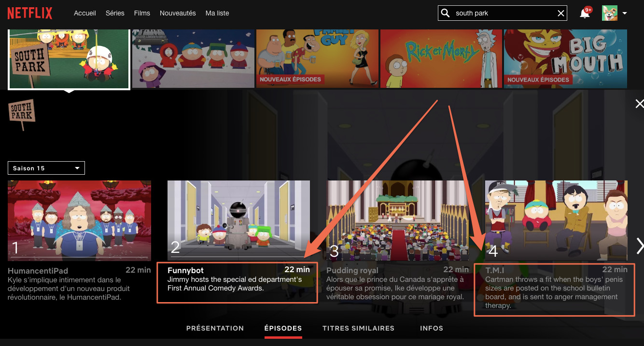Expand the profile menu arrow
The width and height of the screenshot is (644, 346).
click(625, 14)
